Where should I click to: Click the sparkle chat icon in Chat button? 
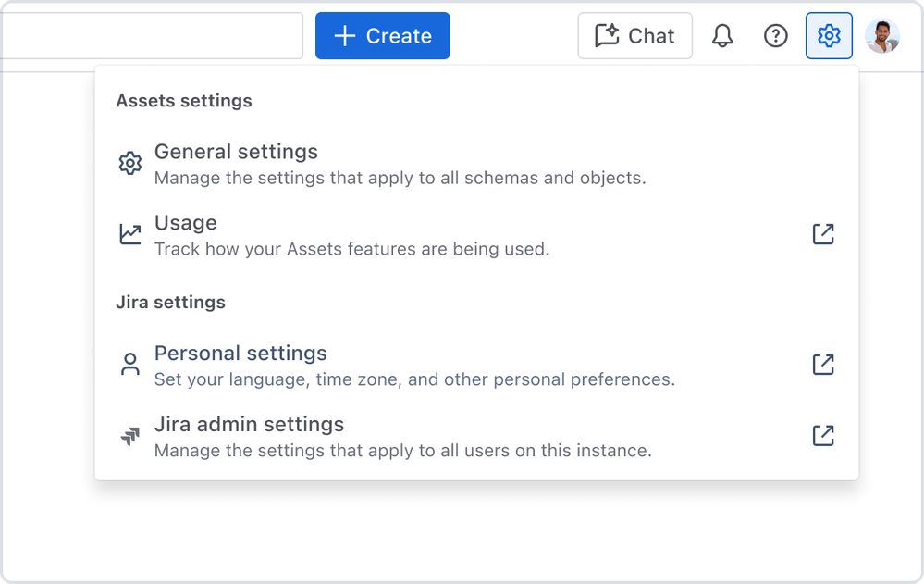click(x=607, y=35)
